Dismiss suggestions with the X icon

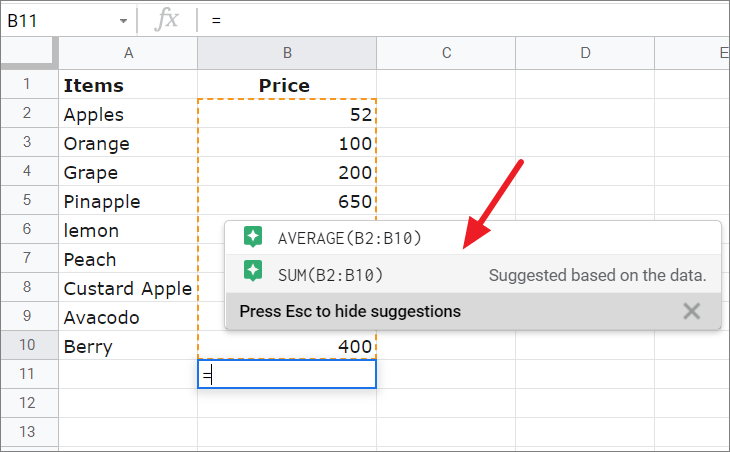(691, 311)
